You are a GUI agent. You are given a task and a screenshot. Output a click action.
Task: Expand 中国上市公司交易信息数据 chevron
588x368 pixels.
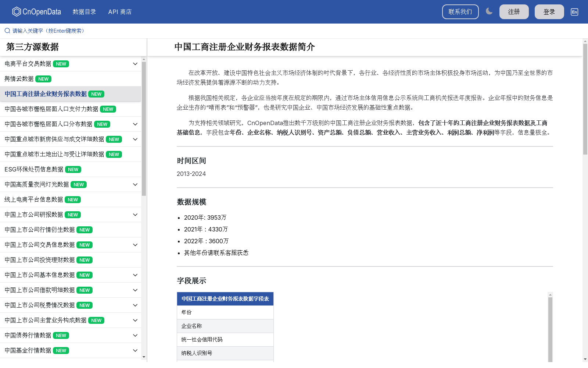pyautogui.click(x=135, y=245)
